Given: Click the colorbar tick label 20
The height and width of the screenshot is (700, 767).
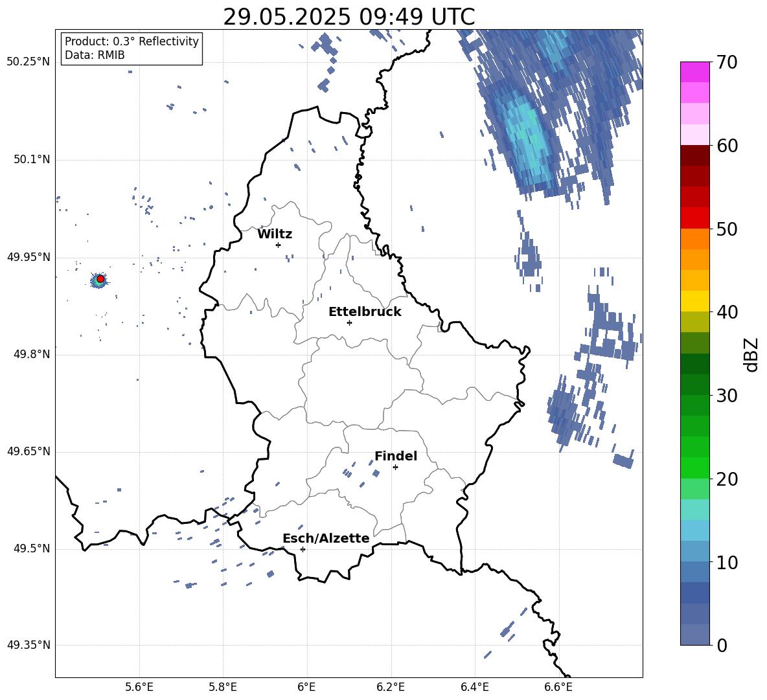Looking at the screenshot, I should pyautogui.click(x=727, y=479).
